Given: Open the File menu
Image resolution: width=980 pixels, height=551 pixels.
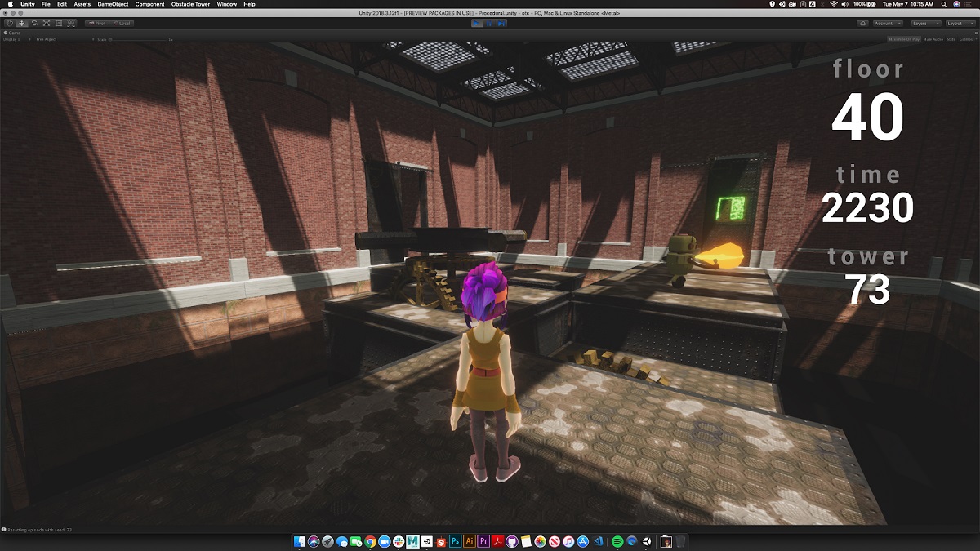Looking at the screenshot, I should 46,4.
